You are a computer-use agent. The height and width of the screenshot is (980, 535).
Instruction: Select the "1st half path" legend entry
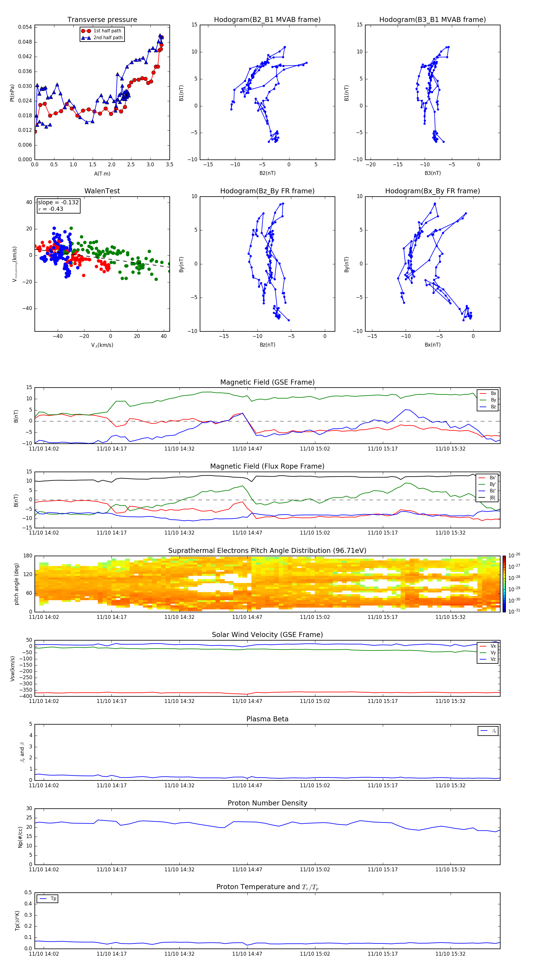102,31
